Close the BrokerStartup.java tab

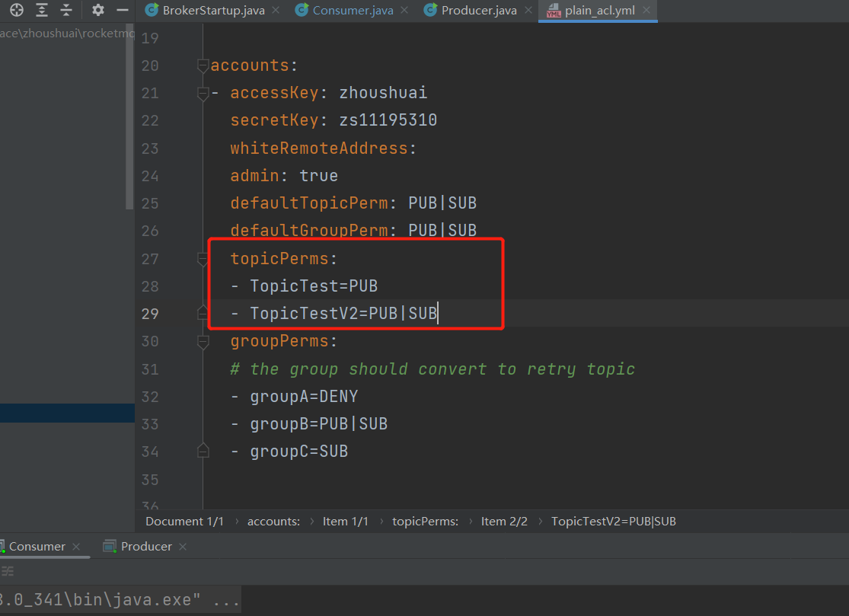[276, 11]
